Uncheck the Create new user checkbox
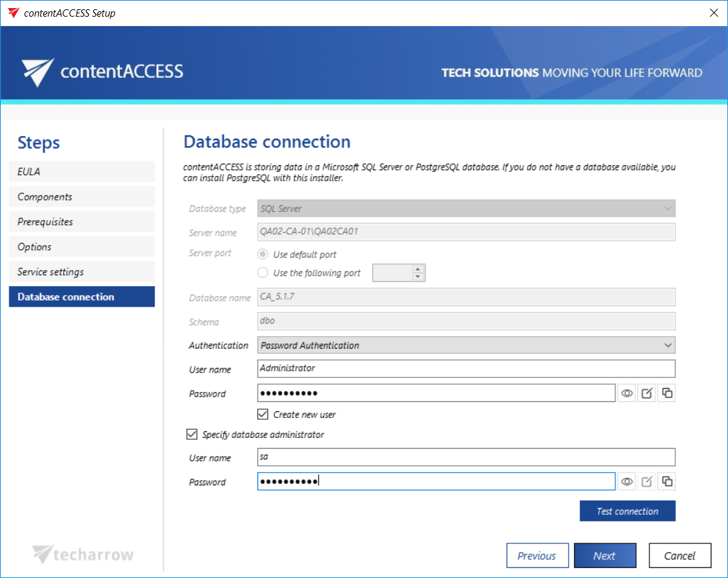Viewport: 728px width, 578px height. [x=263, y=415]
